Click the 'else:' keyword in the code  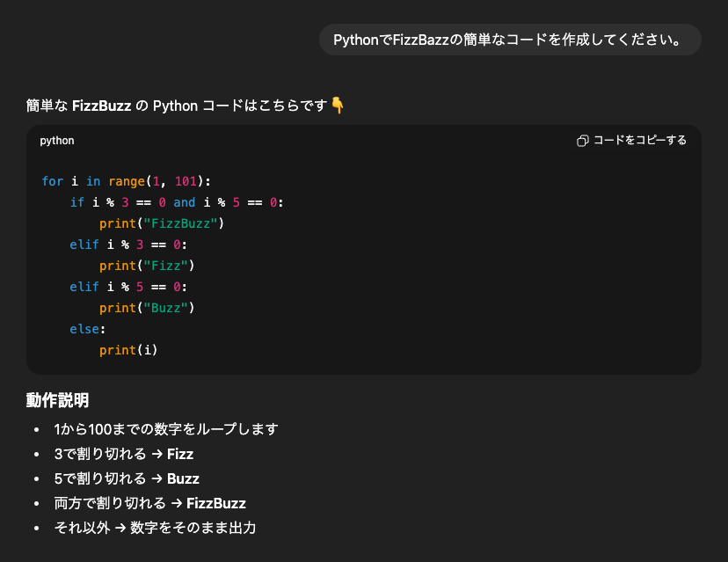87,329
